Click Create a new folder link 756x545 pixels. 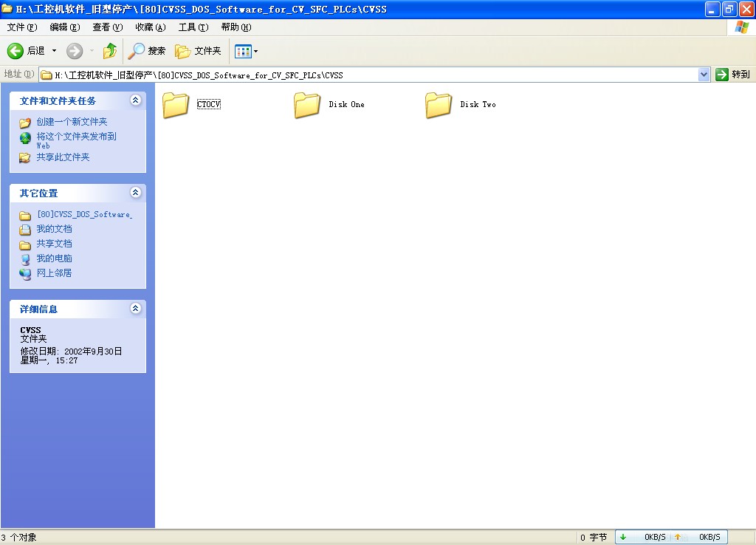[72, 122]
